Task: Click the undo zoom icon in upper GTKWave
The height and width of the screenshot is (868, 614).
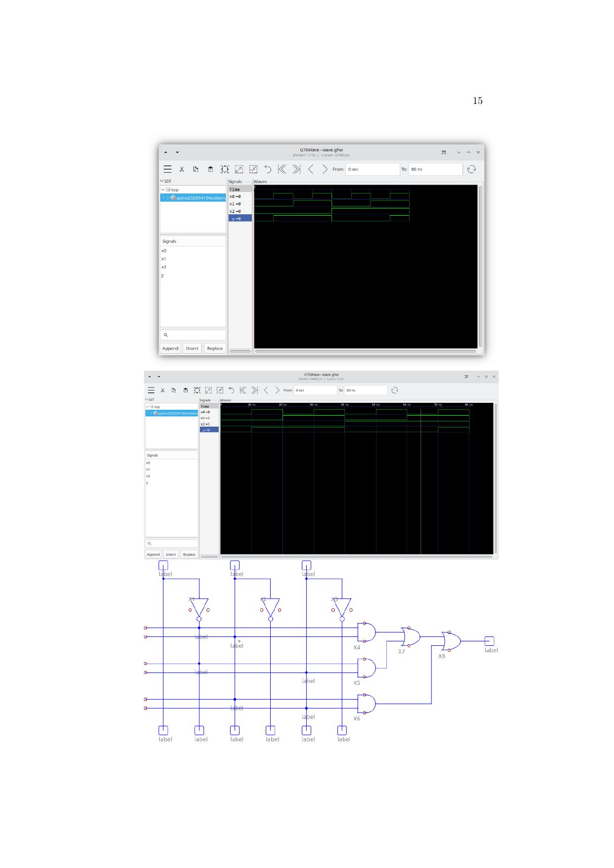Action: [268, 169]
